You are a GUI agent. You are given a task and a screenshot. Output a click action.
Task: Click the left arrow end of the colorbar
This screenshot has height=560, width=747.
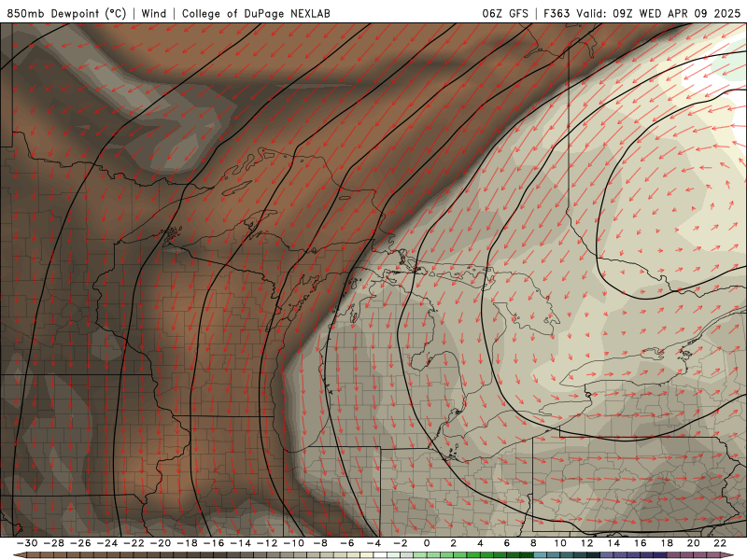[20, 555]
